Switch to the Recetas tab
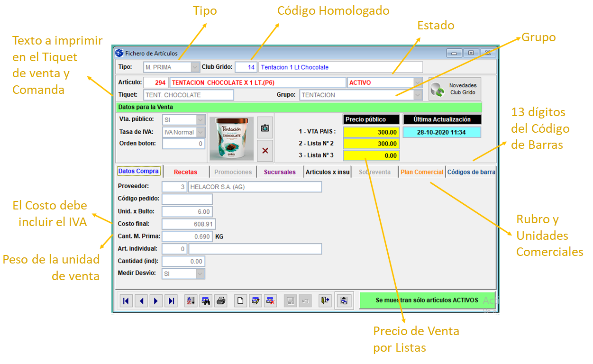 tap(185, 172)
